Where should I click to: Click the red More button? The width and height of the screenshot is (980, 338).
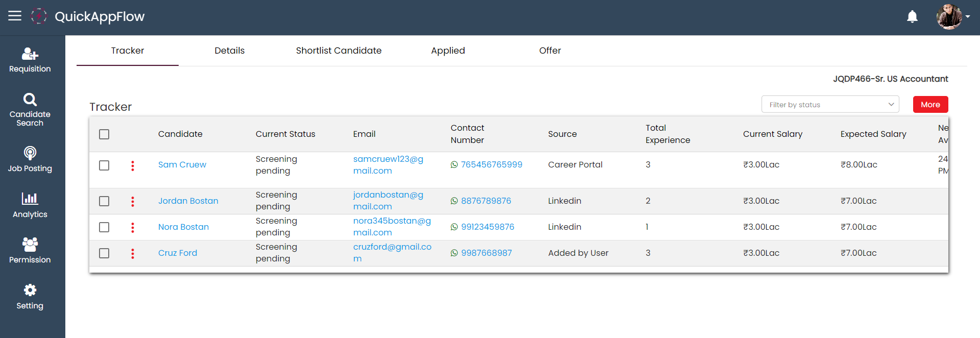930,105
